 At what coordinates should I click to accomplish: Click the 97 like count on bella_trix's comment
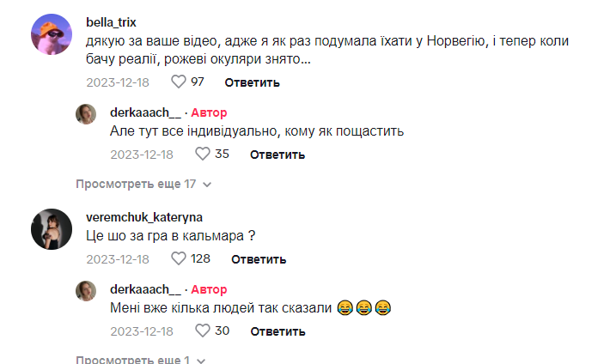[198, 82]
